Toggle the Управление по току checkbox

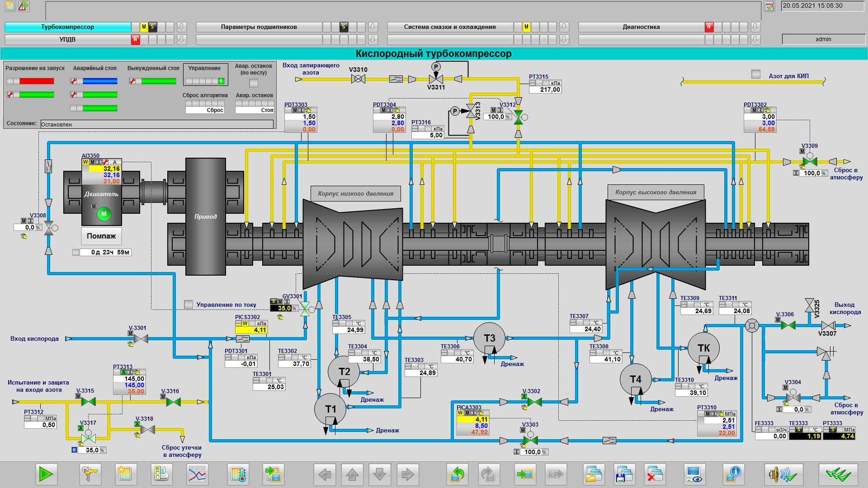(189, 305)
